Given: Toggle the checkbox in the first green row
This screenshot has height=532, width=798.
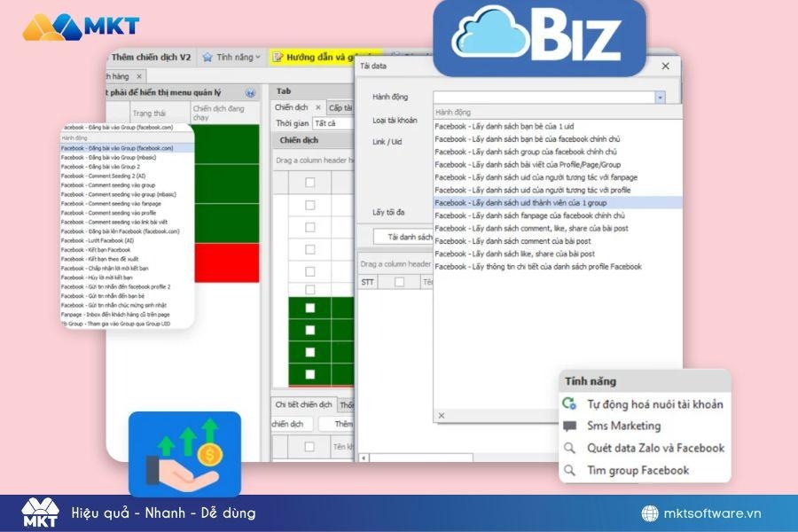Looking at the screenshot, I should pyautogui.click(x=309, y=309).
